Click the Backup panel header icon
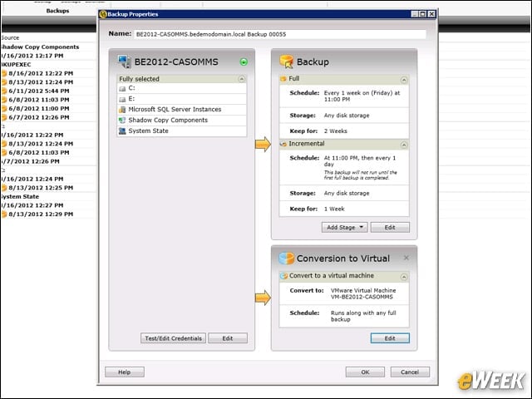This screenshot has height=399, width=532. point(286,62)
